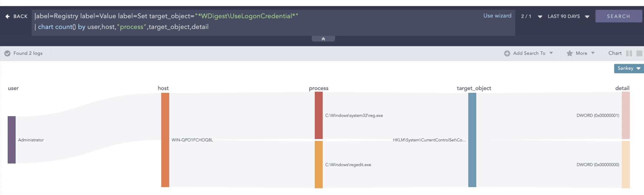Image resolution: width=644 pixels, height=195 pixels.
Task: Click the plus icon beside Add Search To
Action: pos(507,53)
